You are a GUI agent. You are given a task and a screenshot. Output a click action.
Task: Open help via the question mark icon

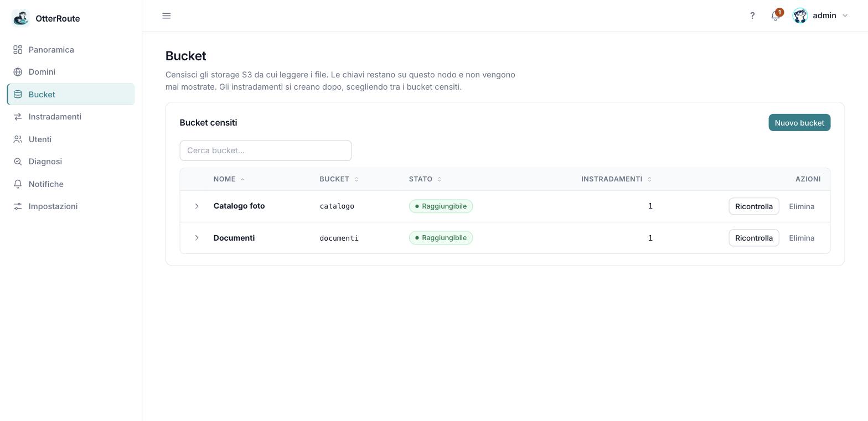pyautogui.click(x=752, y=15)
